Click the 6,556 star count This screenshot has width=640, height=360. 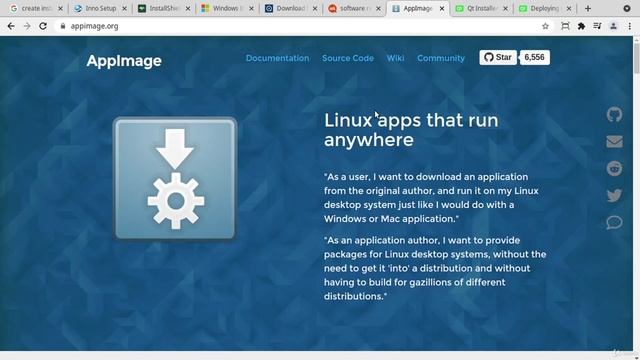pyautogui.click(x=534, y=57)
